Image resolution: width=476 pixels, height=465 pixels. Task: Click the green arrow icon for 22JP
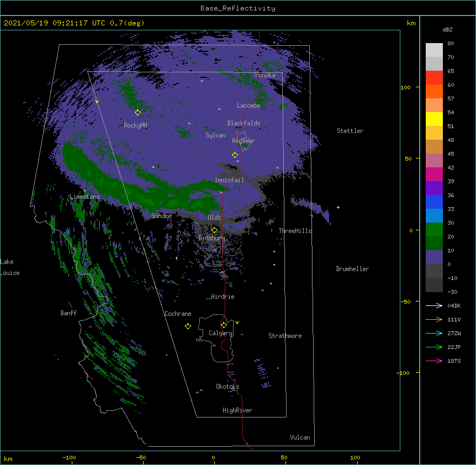click(434, 347)
